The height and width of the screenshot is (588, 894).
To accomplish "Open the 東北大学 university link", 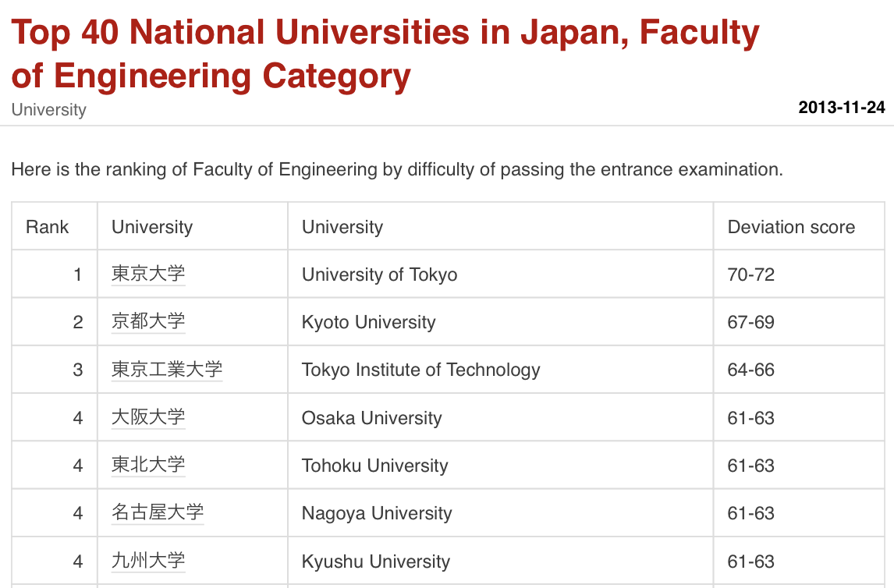I will 148,466.
